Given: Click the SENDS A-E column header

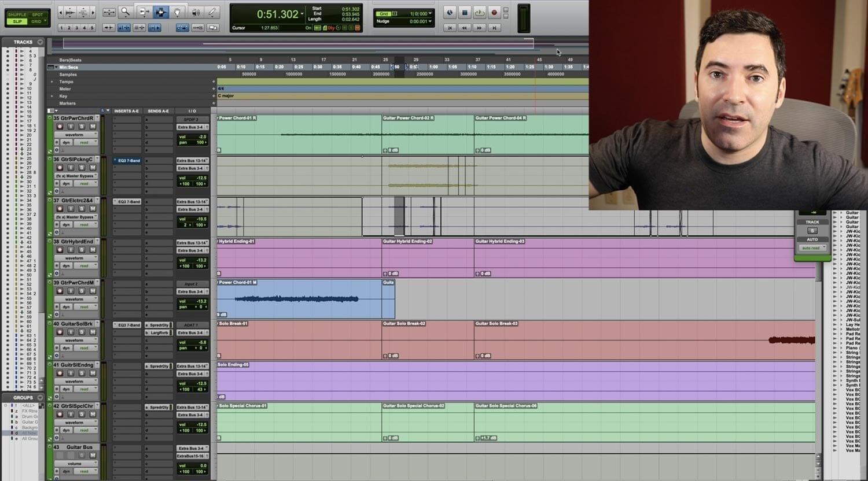Looking at the screenshot, I should click(158, 110).
